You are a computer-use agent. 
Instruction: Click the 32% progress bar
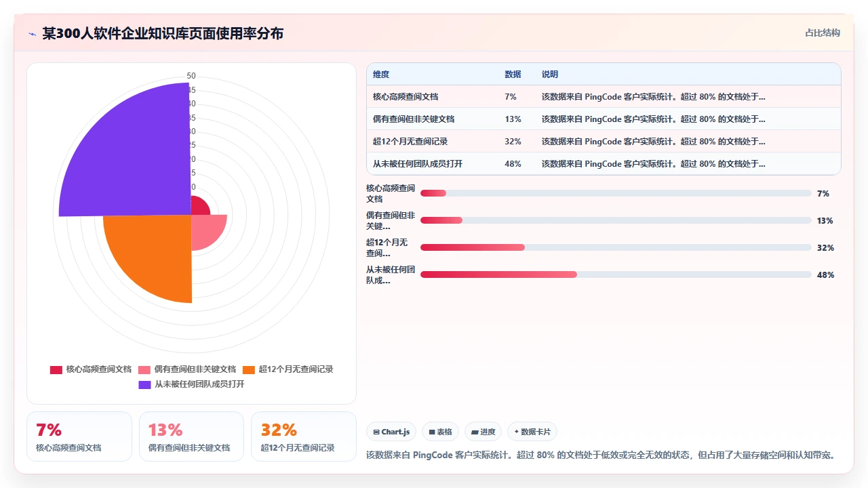(616, 247)
